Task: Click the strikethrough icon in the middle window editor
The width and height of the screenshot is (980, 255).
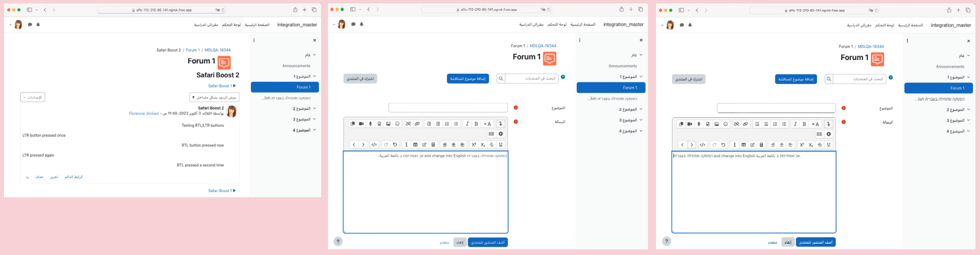Action: (491, 145)
